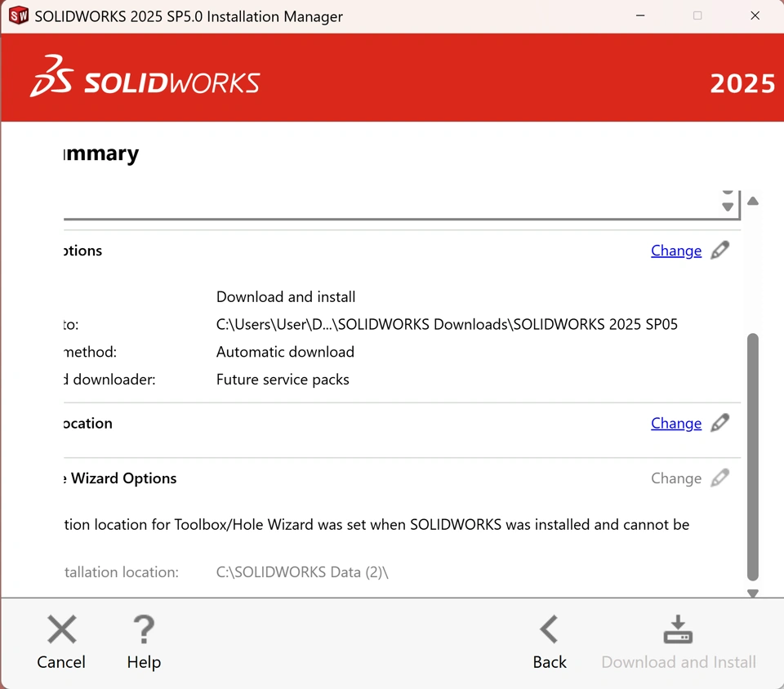This screenshot has height=689, width=784.
Task: Close the Installation Manager window
Action: click(x=755, y=16)
